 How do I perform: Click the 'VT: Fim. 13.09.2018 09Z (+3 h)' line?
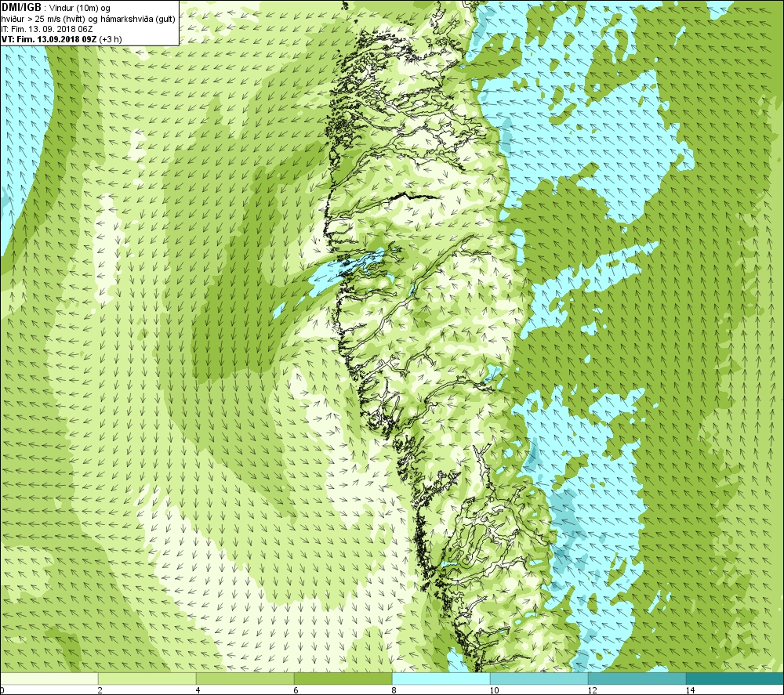[x=61, y=39]
